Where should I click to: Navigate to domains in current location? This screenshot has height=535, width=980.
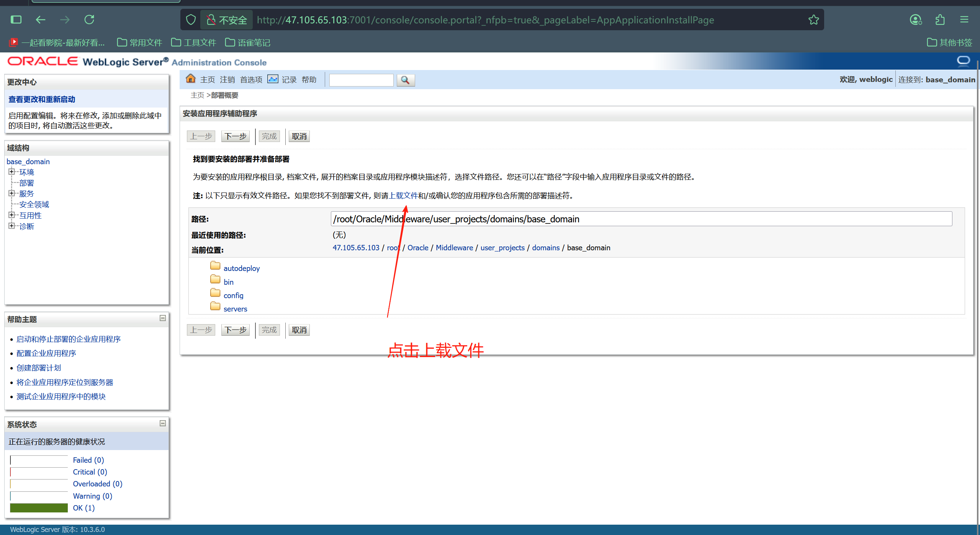click(x=546, y=248)
